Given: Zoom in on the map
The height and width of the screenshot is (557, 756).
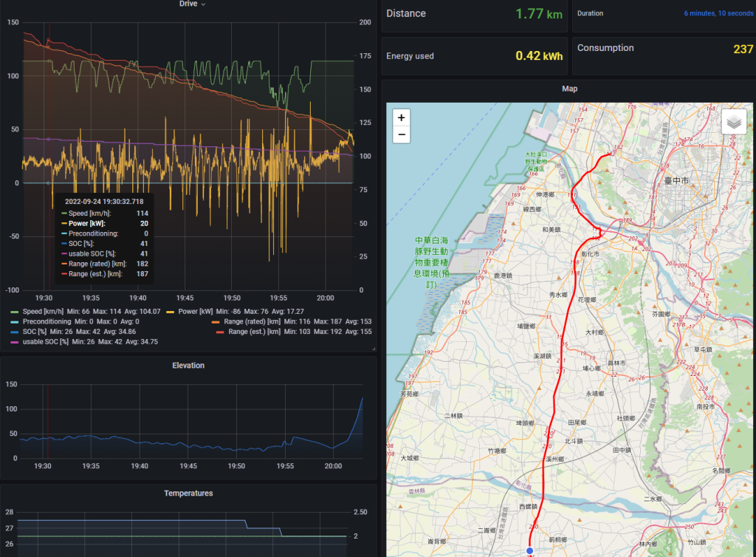Looking at the screenshot, I should point(401,117).
